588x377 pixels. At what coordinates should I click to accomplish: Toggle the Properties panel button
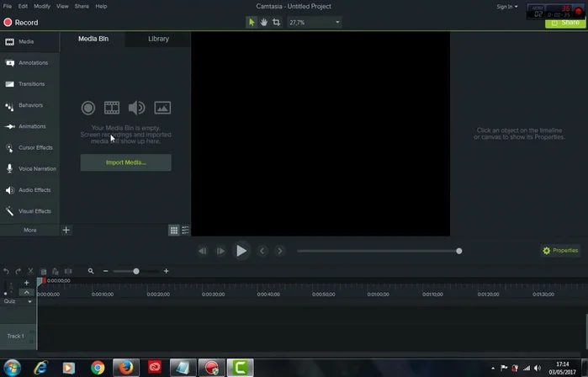560,251
